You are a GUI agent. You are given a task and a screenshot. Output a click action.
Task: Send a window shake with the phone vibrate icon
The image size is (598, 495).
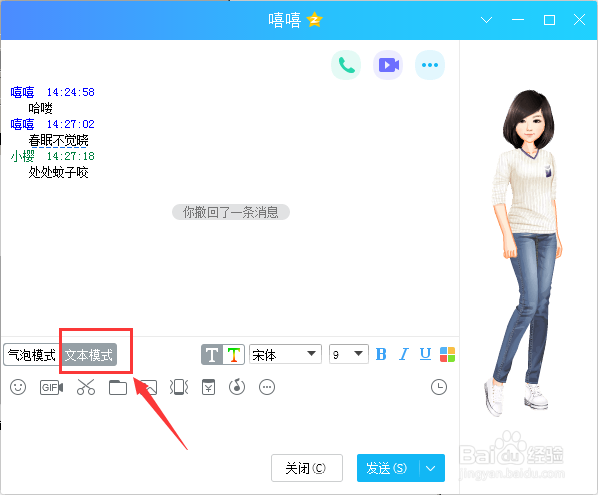tap(179, 387)
